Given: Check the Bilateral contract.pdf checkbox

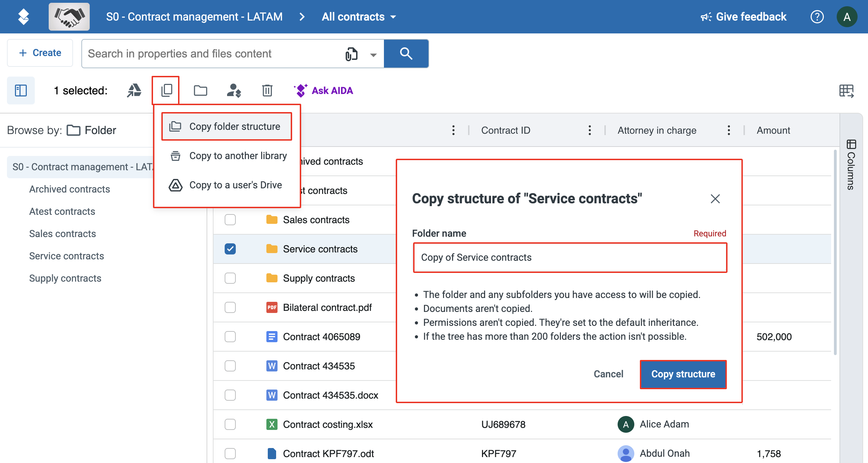Looking at the screenshot, I should (230, 307).
